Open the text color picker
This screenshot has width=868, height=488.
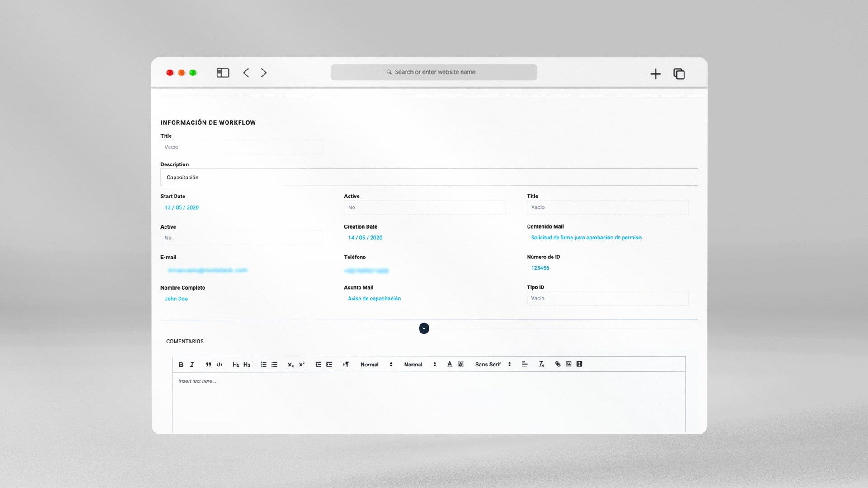coord(450,365)
